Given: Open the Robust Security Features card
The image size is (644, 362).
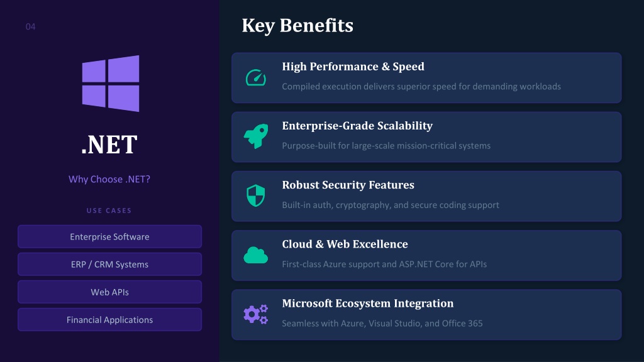Looking at the screenshot, I should click(426, 196).
